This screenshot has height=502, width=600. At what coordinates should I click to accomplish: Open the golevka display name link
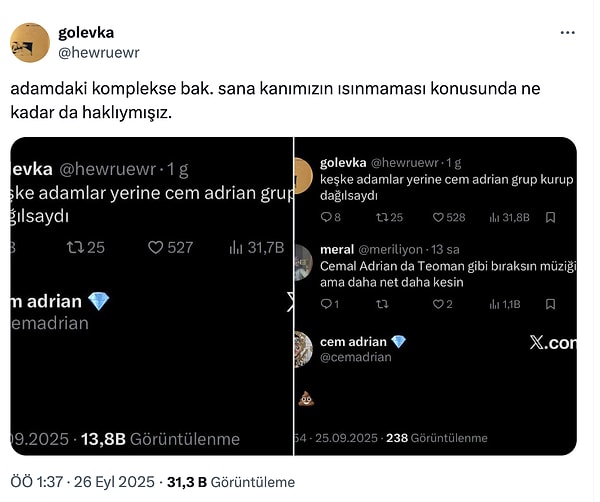87,32
